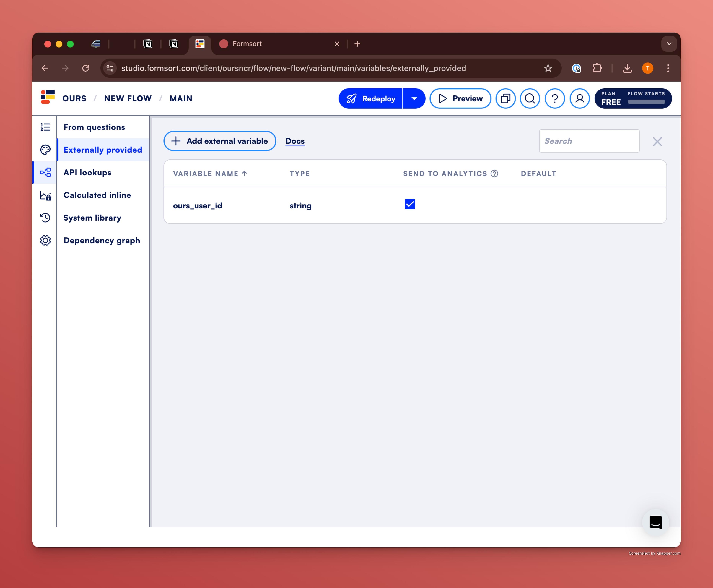Uncheck analytics checkbox for ours_user_id
Image resolution: width=713 pixels, height=588 pixels.
[410, 204]
